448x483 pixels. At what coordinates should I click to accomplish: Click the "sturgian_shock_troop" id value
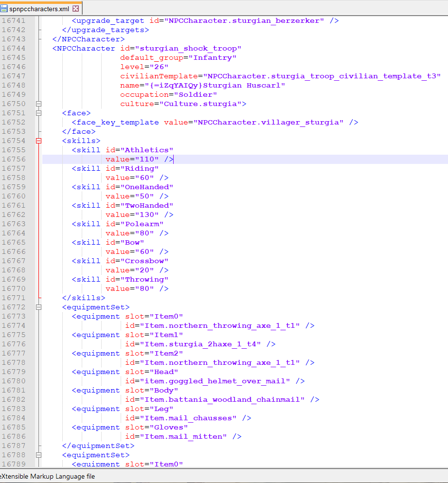click(x=190, y=49)
